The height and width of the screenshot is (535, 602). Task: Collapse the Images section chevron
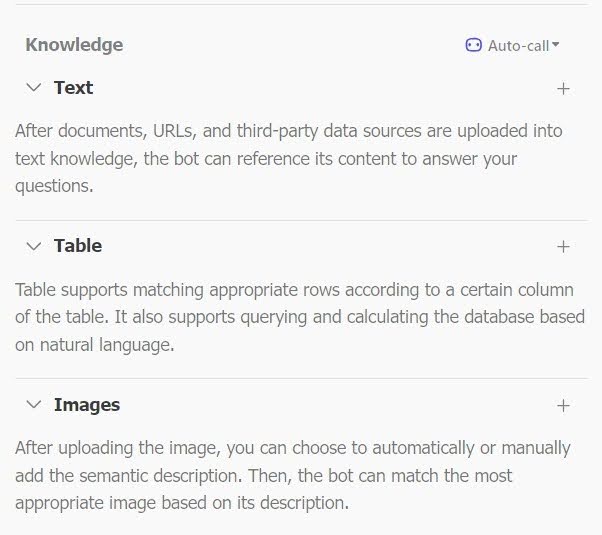click(x=34, y=404)
